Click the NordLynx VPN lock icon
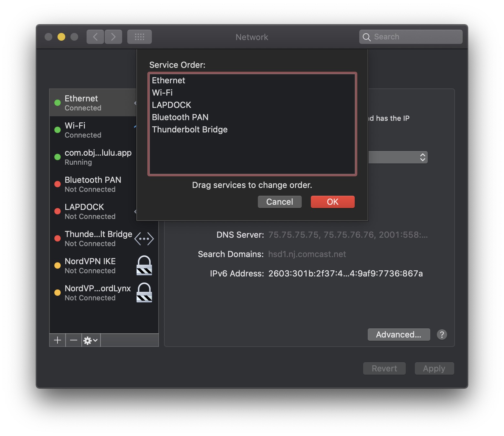Screen dimensions: 504x436 (x=144, y=293)
